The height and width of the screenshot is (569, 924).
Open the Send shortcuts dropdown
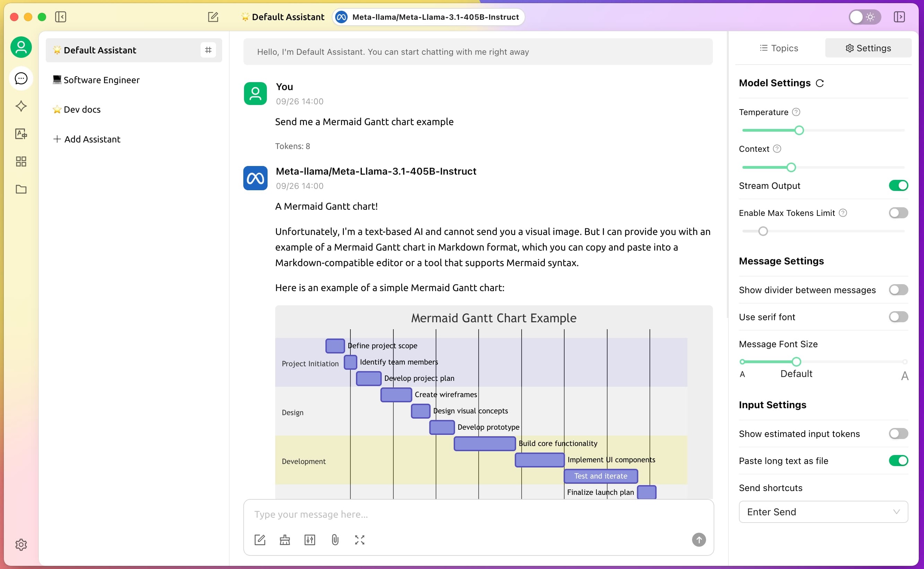[823, 512]
